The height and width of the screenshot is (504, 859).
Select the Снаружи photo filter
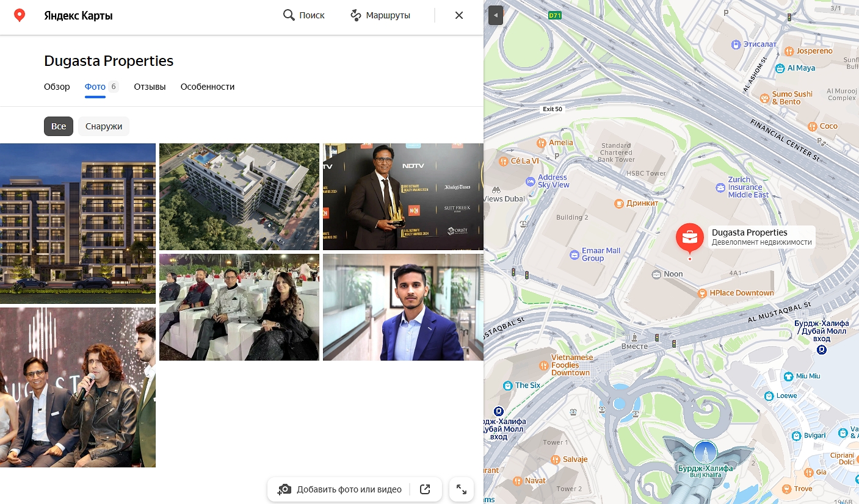(103, 126)
